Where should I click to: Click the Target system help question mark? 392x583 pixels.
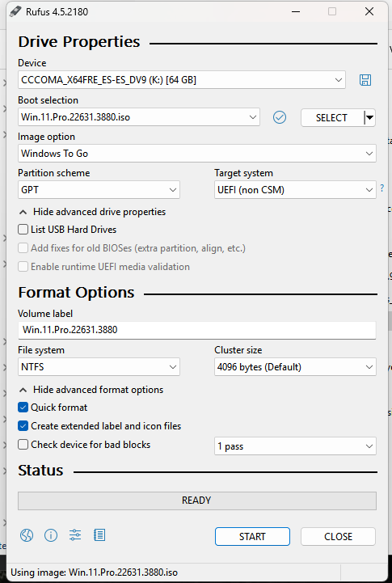[x=382, y=188]
